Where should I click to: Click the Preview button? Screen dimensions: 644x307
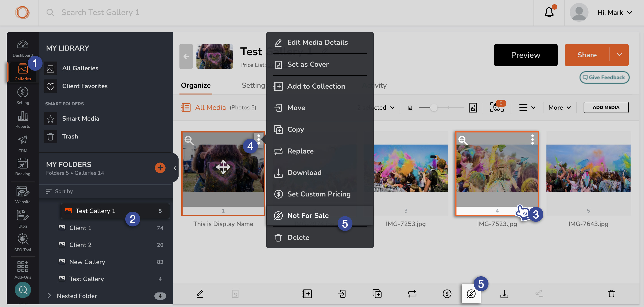click(525, 55)
